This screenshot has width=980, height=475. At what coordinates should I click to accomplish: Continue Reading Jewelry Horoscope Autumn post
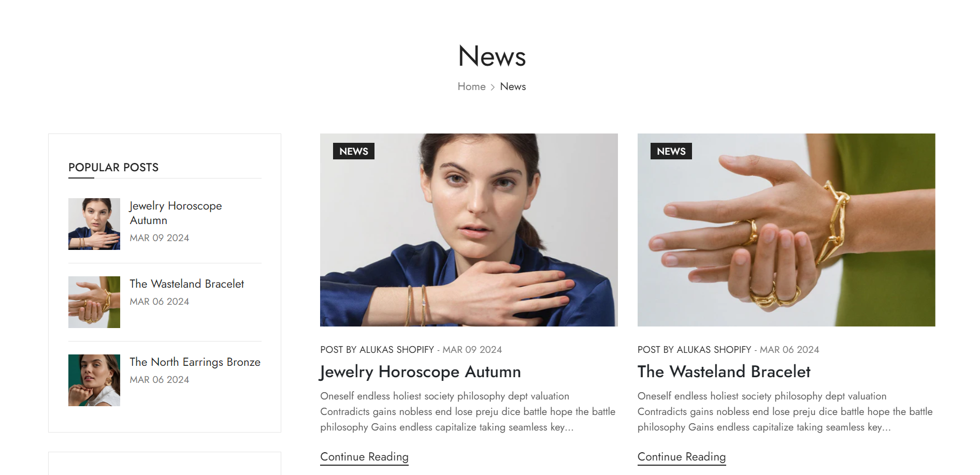364,457
